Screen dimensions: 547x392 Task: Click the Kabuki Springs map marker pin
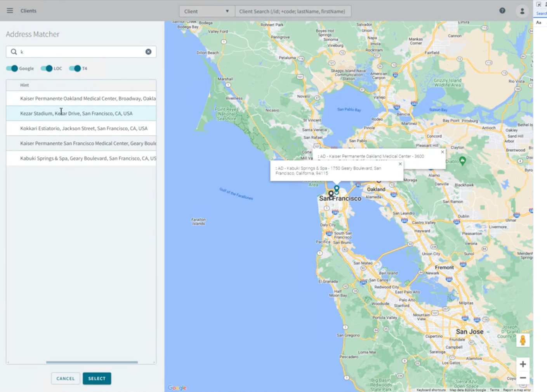[336, 189]
